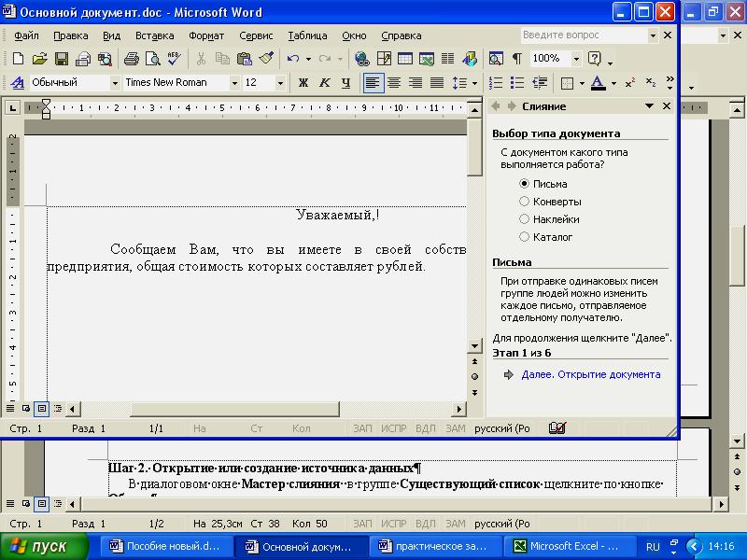
Task: Justify the paragraph text
Action: pyautogui.click(x=437, y=83)
